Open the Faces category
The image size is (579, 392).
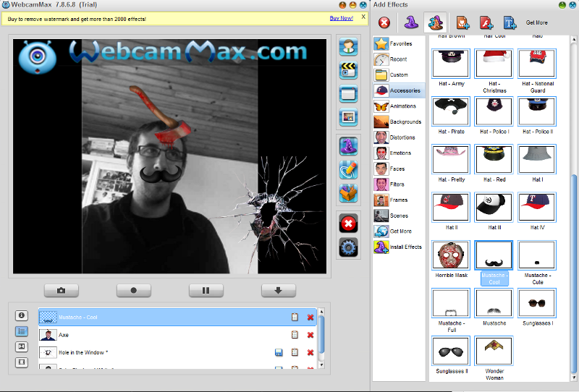[x=399, y=169]
